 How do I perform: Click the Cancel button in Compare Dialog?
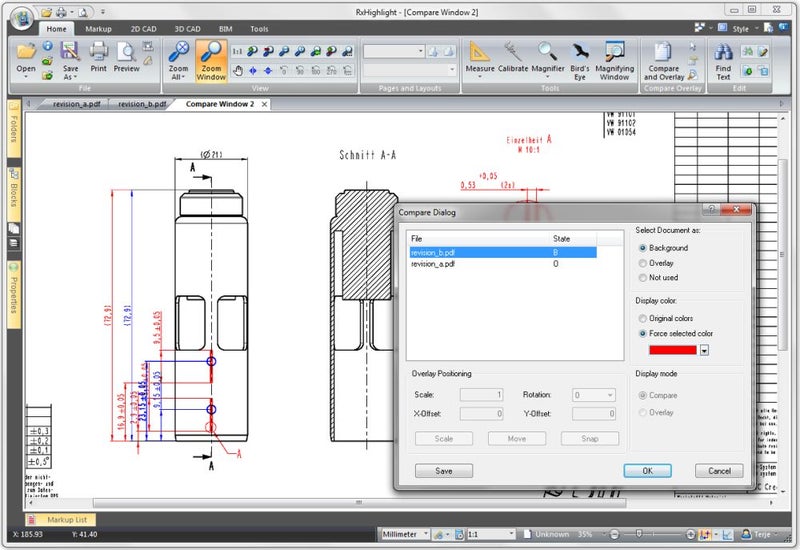(x=719, y=471)
